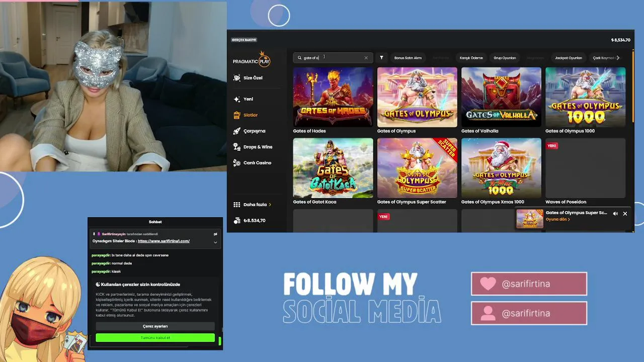Click the GERÇEK BAKİYE badge
The height and width of the screenshot is (362, 644).
pyautogui.click(x=244, y=40)
